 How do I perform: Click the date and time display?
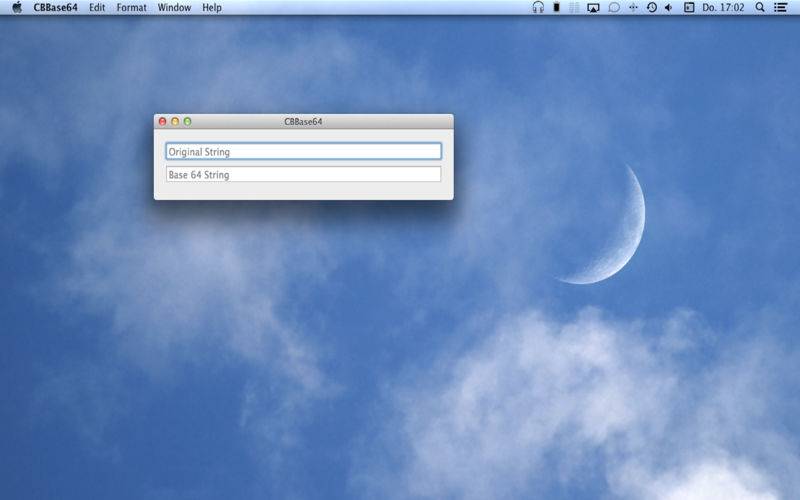coord(722,7)
